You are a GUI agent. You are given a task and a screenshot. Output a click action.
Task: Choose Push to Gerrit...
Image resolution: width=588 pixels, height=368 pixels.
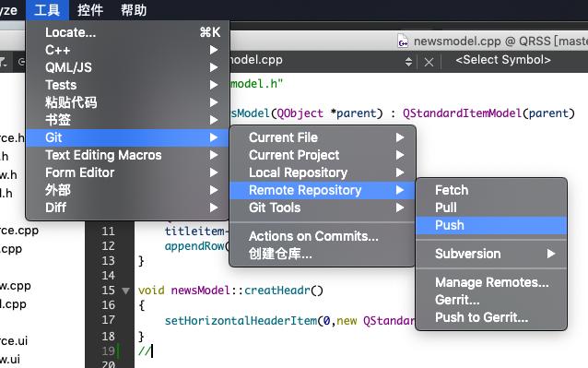491,317
